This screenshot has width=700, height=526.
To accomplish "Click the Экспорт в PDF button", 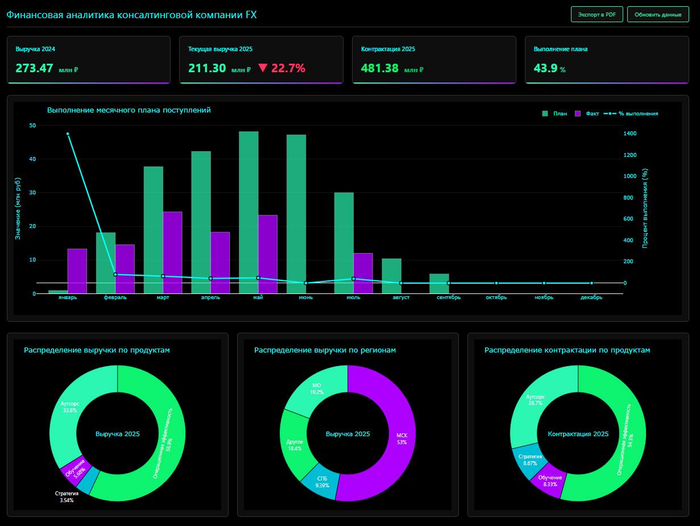I will coord(596,14).
